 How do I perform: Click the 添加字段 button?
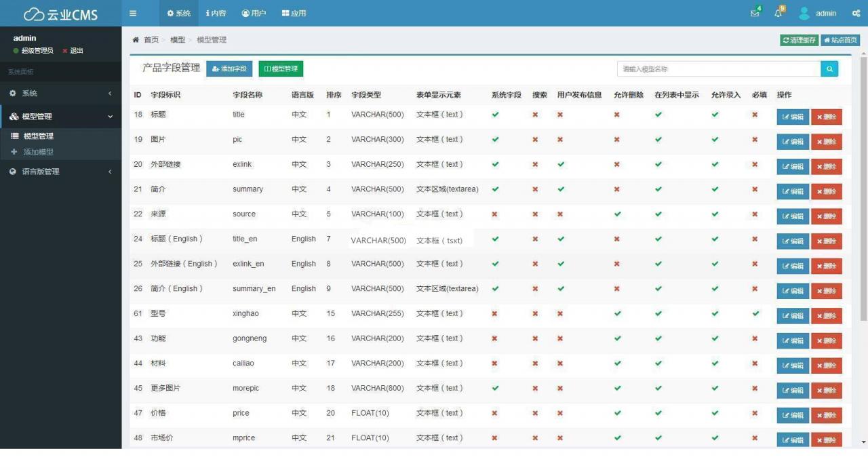pos(229,68)
